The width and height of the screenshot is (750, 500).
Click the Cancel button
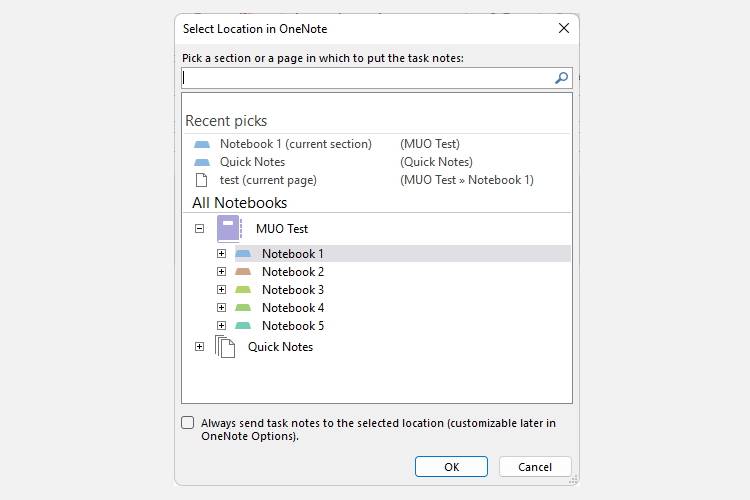pos(535,467)
